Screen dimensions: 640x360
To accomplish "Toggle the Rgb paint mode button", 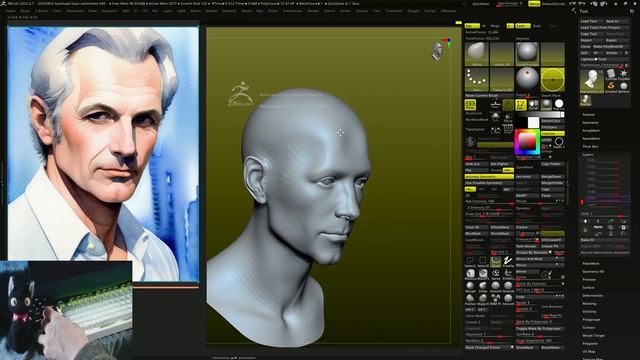I will [x=472, y=26].
